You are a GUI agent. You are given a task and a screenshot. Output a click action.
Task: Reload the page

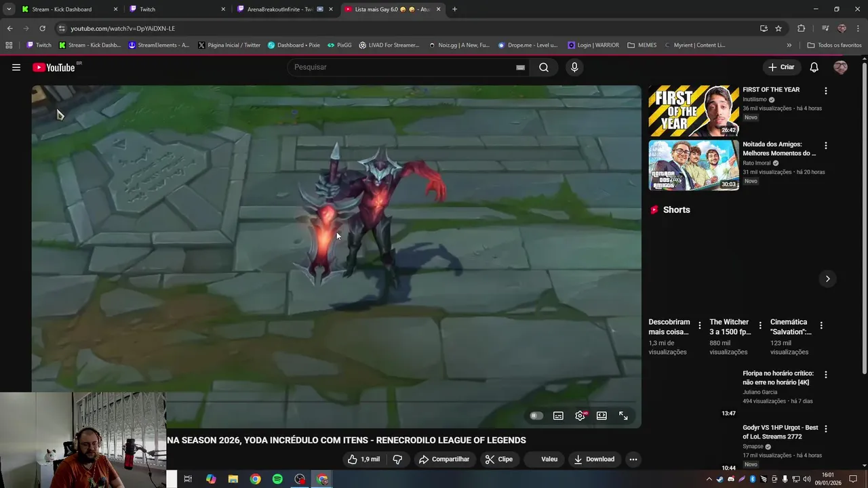coord(42,28)
